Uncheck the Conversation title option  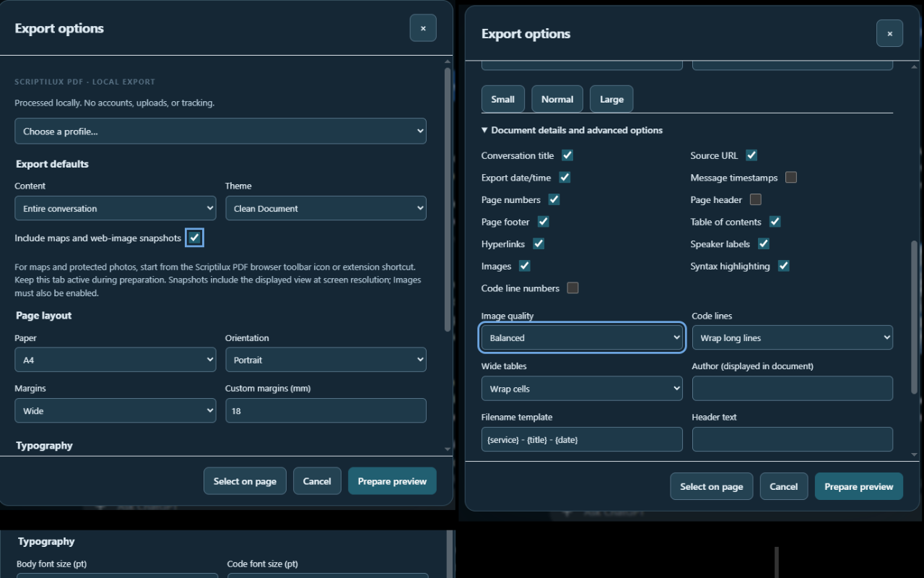click(567, 155)
